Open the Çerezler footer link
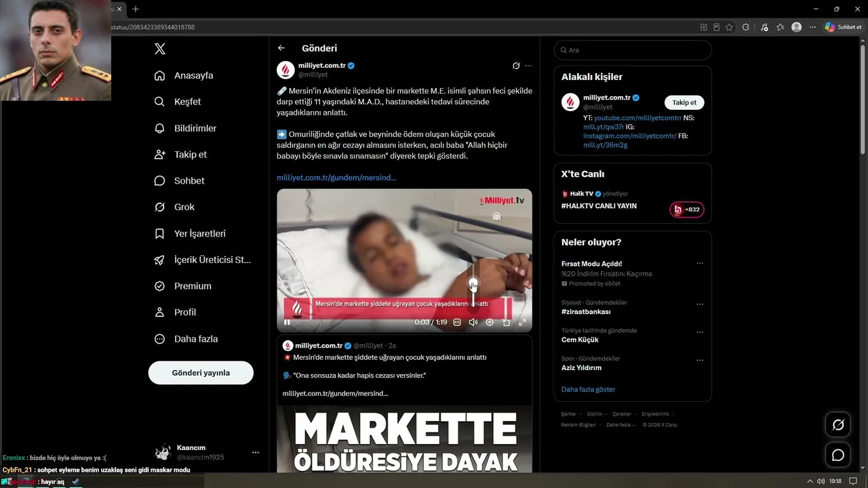Image resolution: width=868 pixels, height=488 pixels. point(622,414)
